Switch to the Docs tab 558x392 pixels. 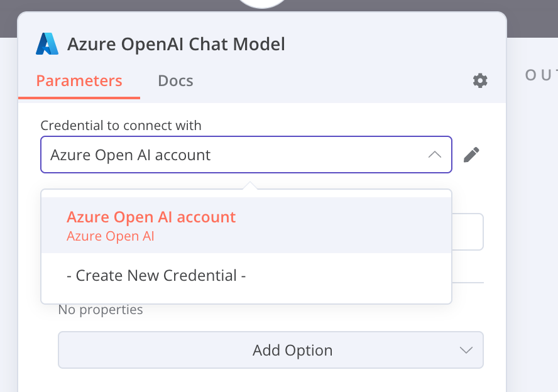point(175,80)
